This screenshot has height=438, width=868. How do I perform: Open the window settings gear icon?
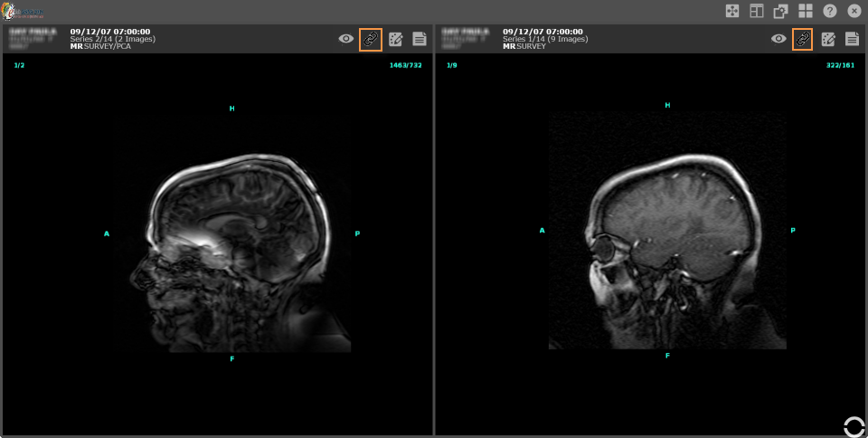click(781, 11)
